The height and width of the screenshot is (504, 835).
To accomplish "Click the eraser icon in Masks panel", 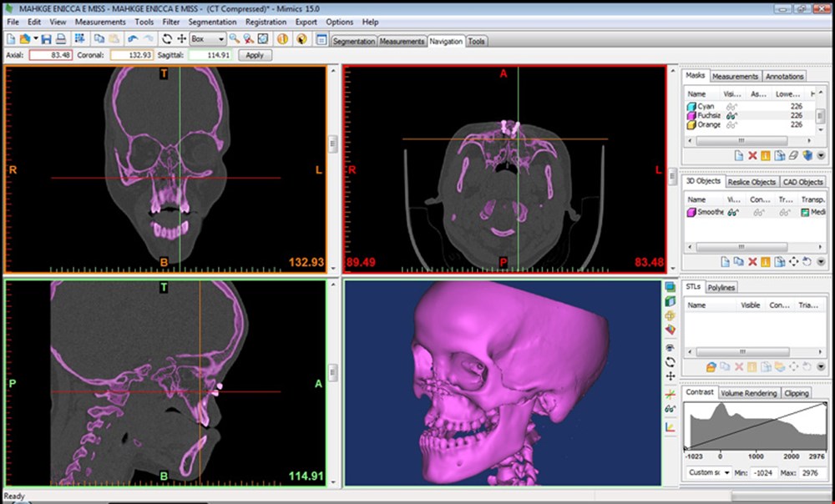I will point(793,156).
